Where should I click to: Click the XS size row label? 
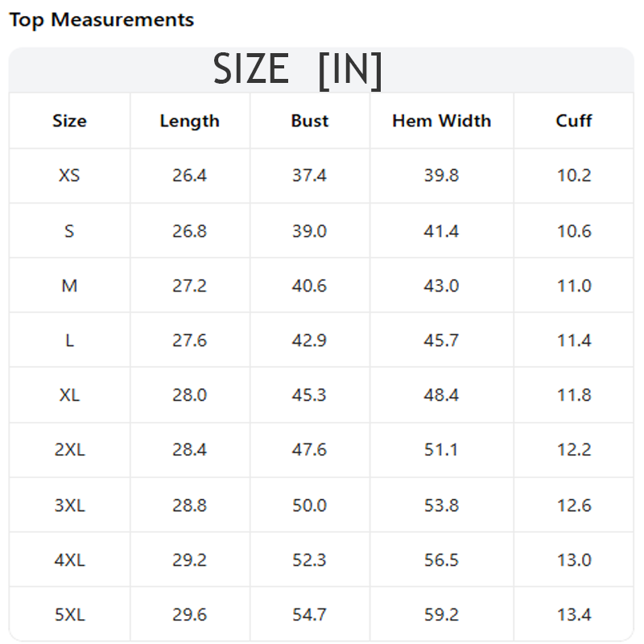point(69,175)
